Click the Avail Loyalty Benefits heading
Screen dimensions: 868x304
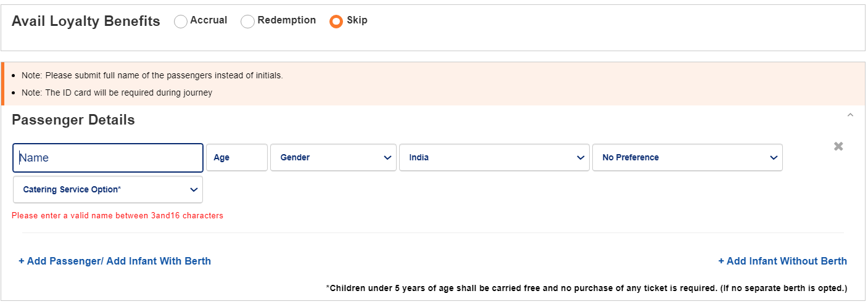point(86,22)
